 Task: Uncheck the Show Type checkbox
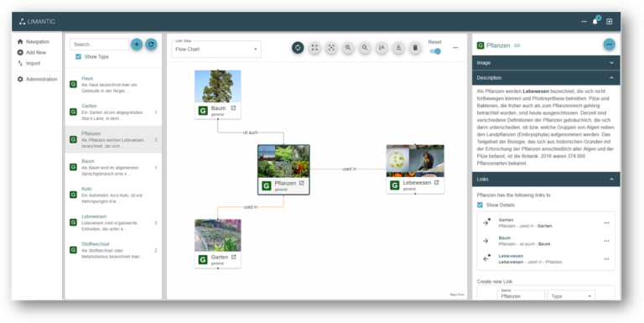[79, 57]
